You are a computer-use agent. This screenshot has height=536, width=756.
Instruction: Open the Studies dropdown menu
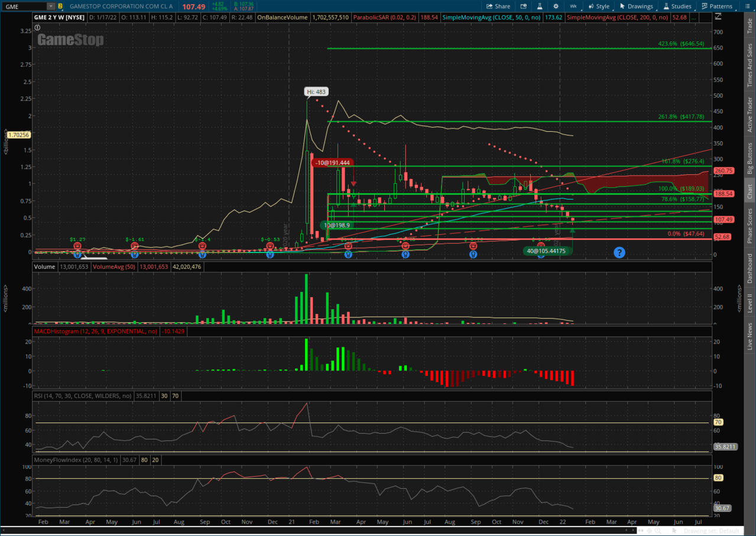point(677,7)
